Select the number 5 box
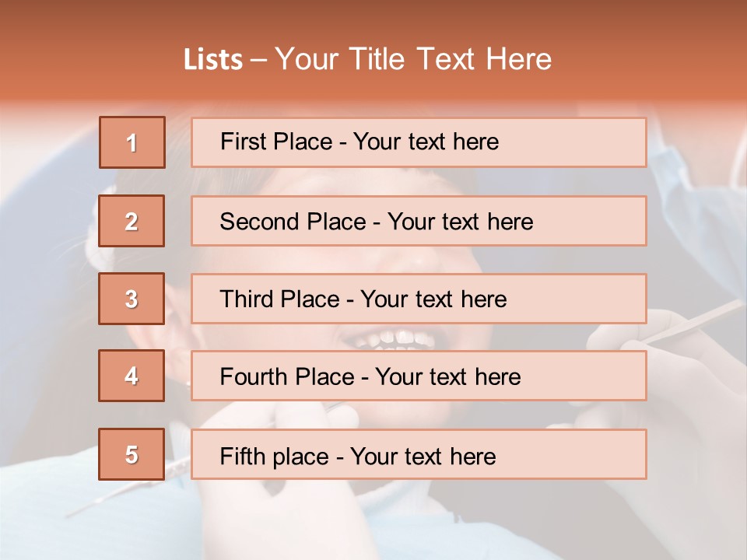The height and width of the screenshot is (560, 747). click(132, 453)
